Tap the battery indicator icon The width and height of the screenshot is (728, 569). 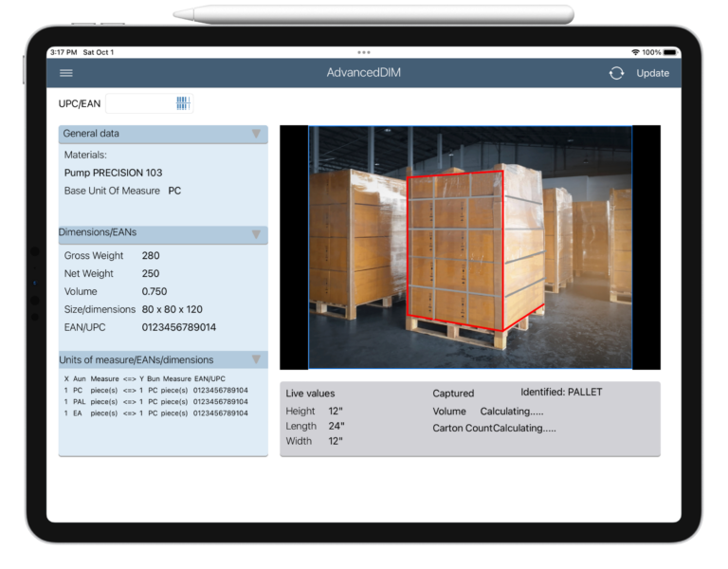[x=671, y=52]
